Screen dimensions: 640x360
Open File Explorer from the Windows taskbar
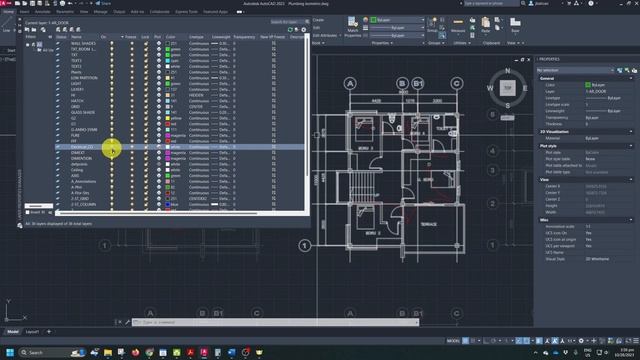108,352
